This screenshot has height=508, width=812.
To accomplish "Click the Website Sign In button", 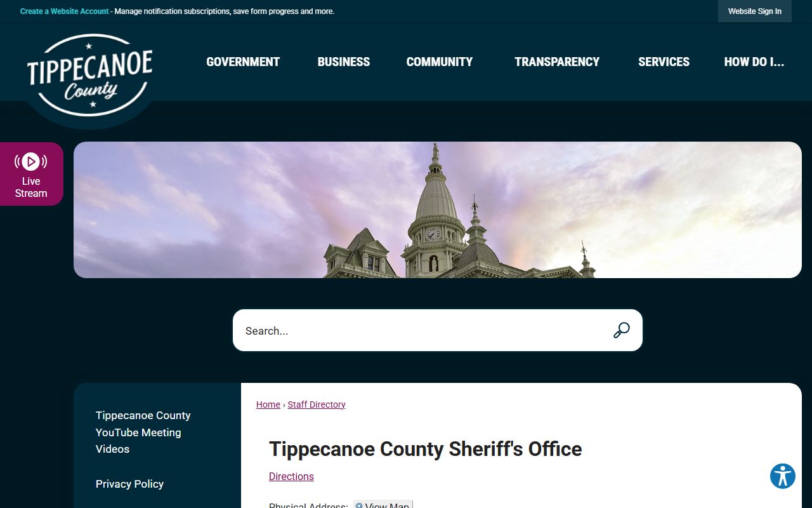I will (x=755, y=11).
